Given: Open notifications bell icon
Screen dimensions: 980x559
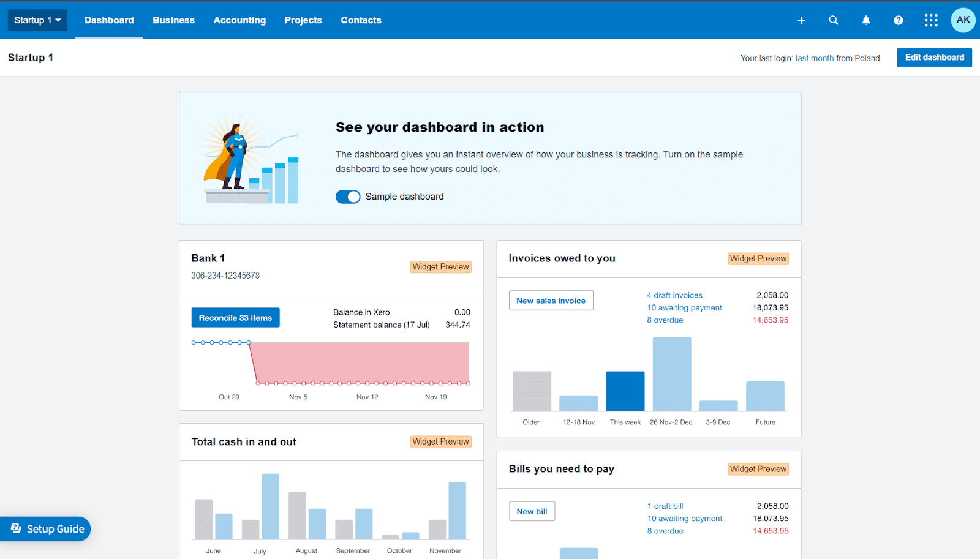Looking at the screenshot, I should click(866, 20).
